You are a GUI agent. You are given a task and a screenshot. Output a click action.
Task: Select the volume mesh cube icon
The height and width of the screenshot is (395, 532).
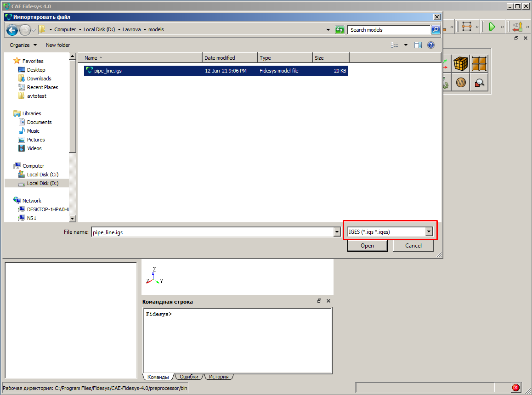point(461,64)
